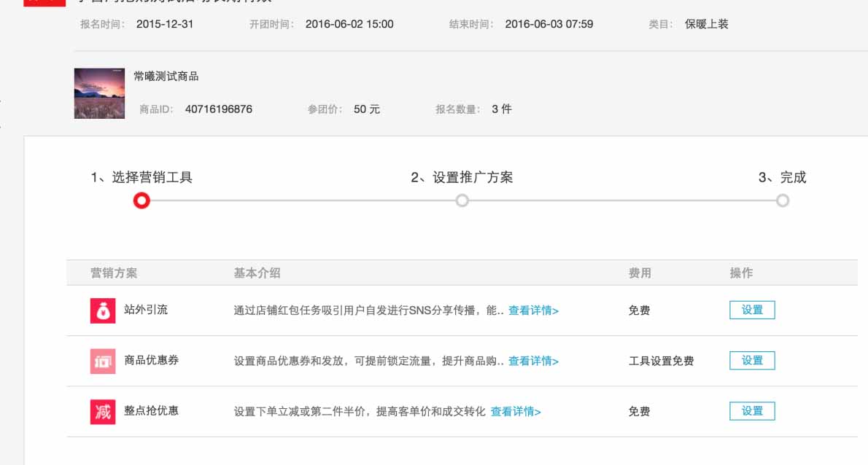Click the 报名时间 value 2015-12-31
This screenshot has height=465, width=868.
coord(165,24)
